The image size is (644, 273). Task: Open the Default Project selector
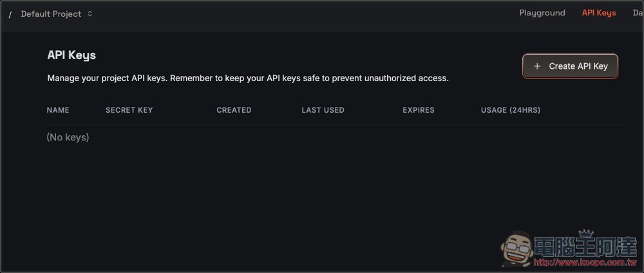[52, 14]
